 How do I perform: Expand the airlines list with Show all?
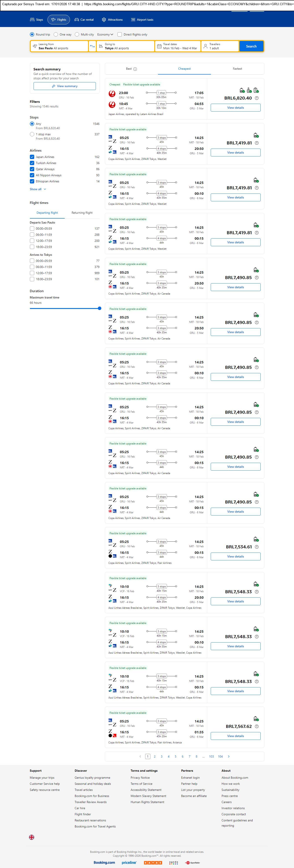(x=38, y=189)
